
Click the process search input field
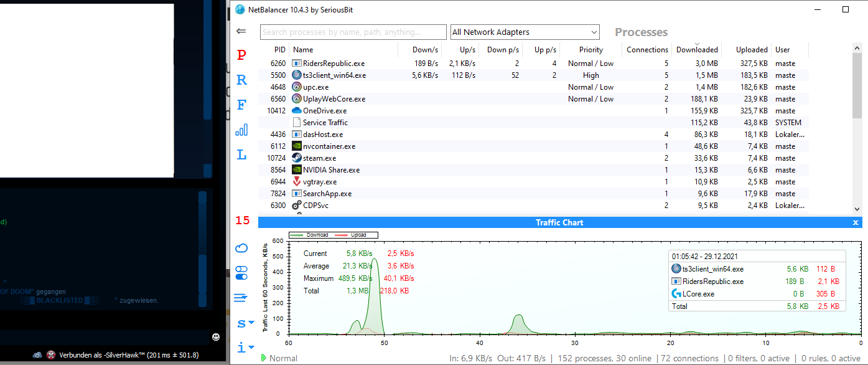tap(353, 32)
